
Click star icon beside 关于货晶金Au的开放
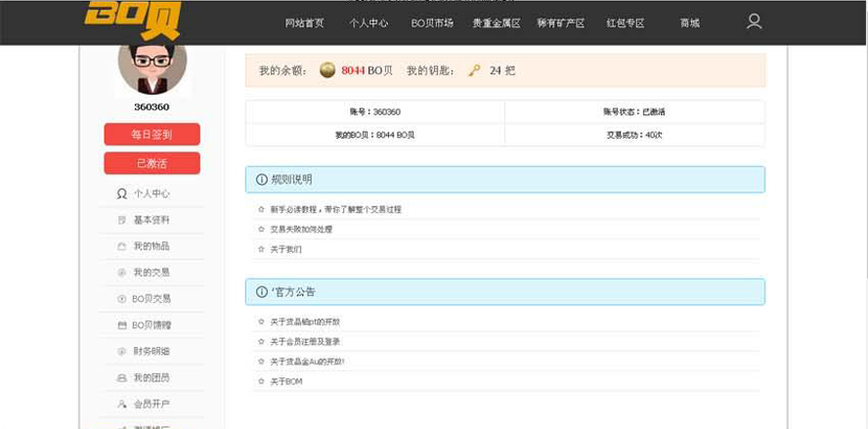(261, 362)
